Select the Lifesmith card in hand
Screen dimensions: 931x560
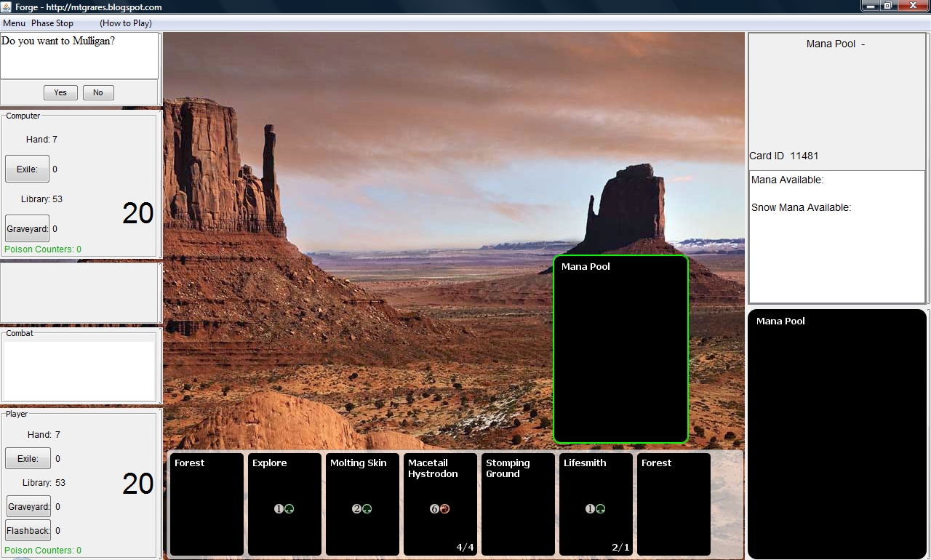coord(596,504)
